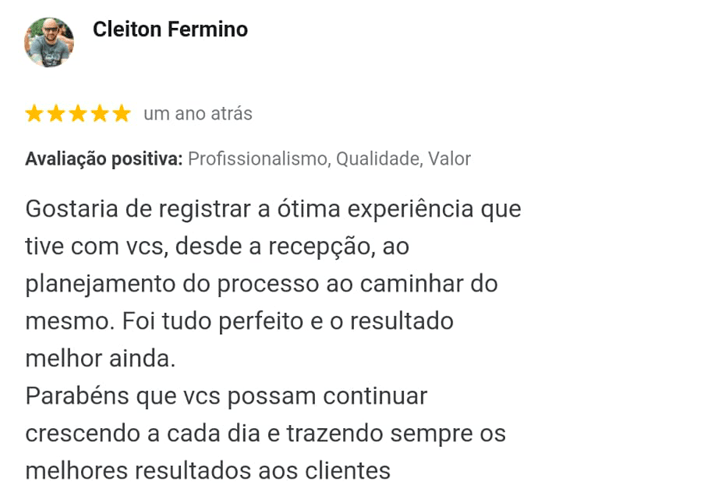This screenshot has width=720, height=500.
Task: Click the "melhor ainda." text line
Action: pyautogui.click(x=100, y=358)
